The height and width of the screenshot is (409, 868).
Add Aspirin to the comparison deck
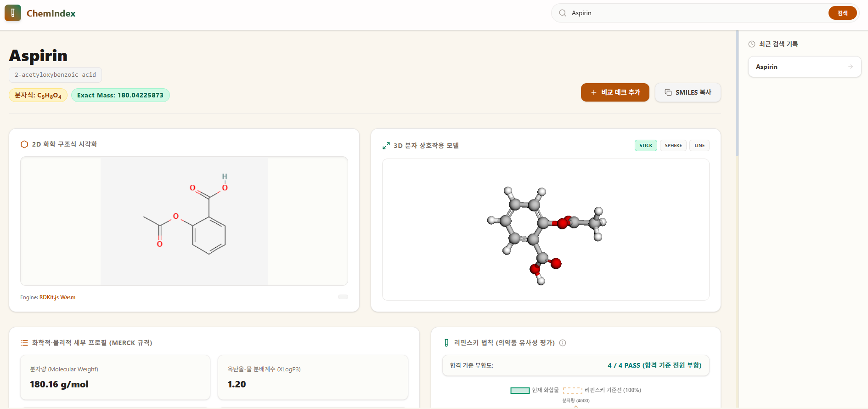click(x=615, y=92)
